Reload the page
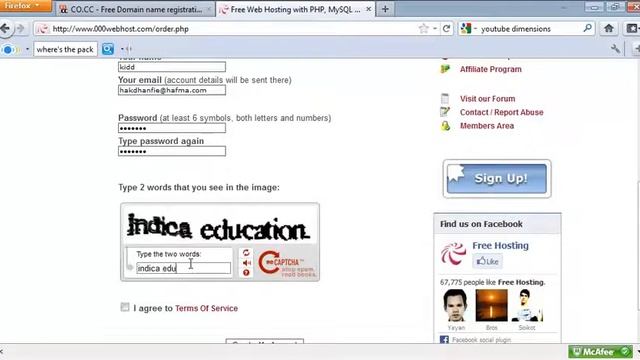 [x=446, y=29]
